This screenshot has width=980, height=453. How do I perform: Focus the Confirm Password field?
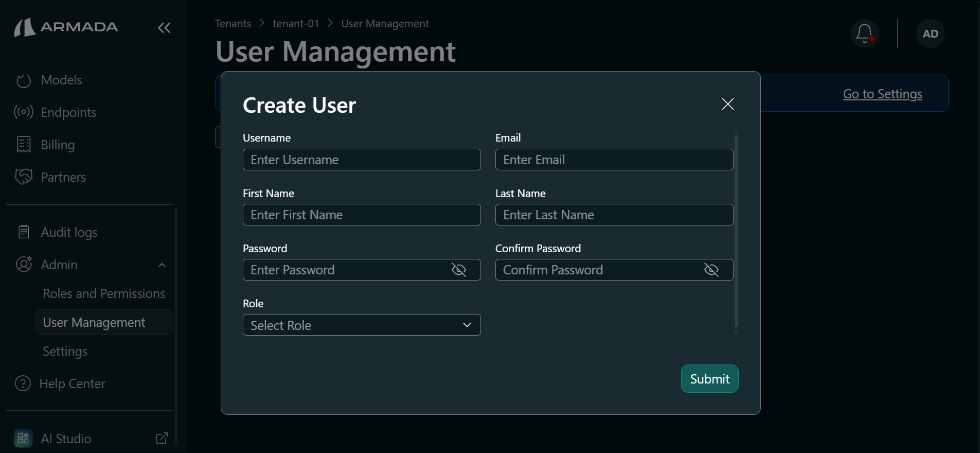pos(614,270)
